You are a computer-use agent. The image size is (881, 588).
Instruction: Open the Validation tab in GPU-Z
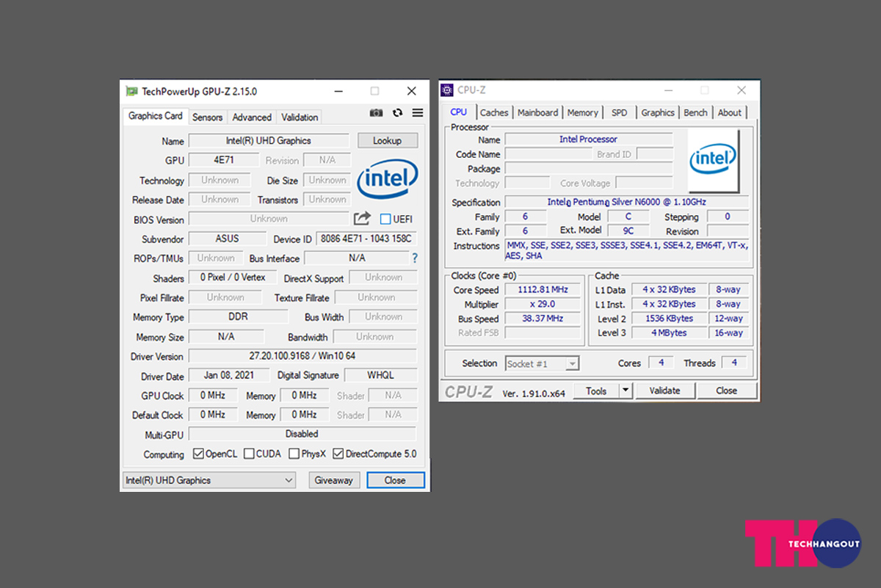300,117
